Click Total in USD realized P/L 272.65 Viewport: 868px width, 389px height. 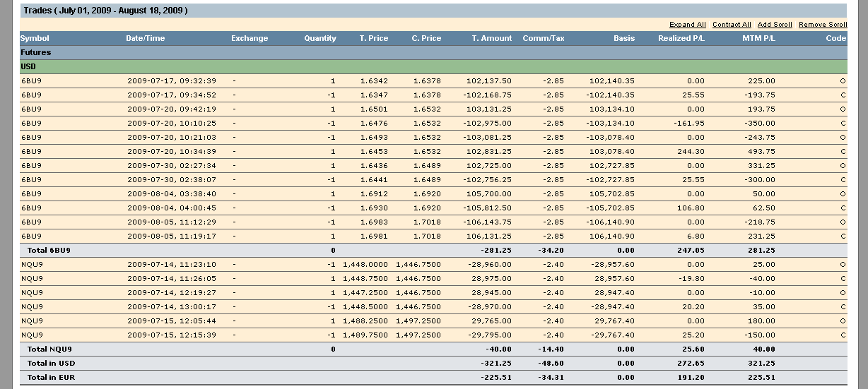tap(692, 363)
